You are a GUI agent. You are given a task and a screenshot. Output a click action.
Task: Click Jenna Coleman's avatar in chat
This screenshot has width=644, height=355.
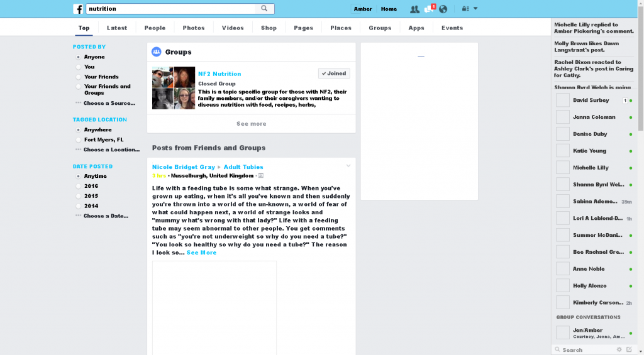(563, 117)
